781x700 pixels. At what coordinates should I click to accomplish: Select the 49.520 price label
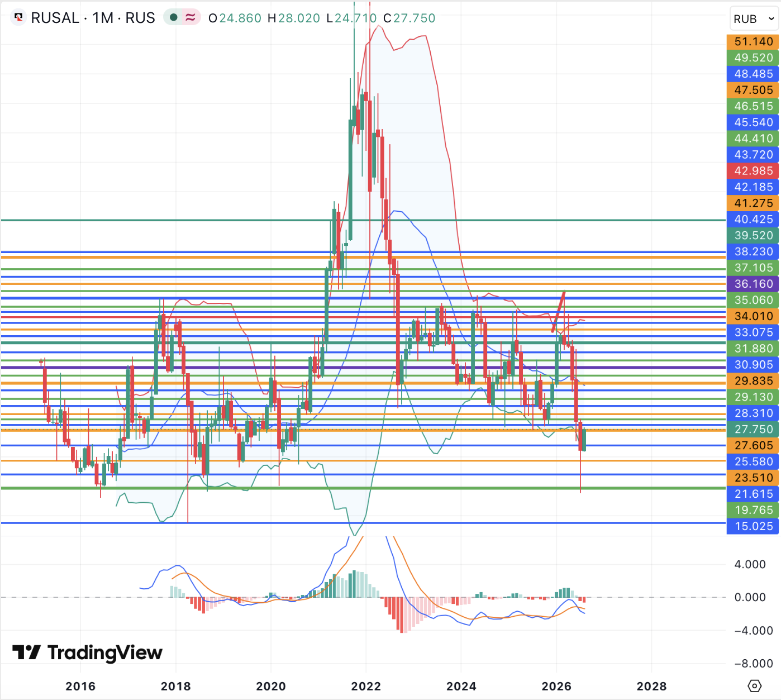coord(753,58)
